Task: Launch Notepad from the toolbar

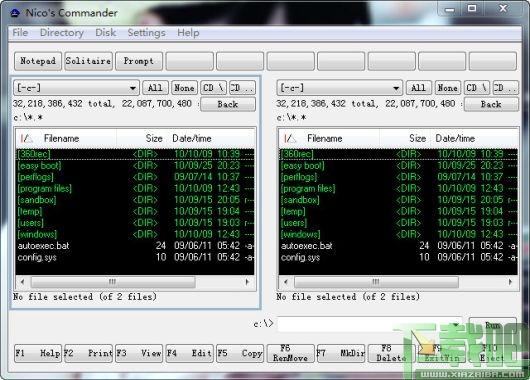Action: pyautogui.click(x=38, y=61)
